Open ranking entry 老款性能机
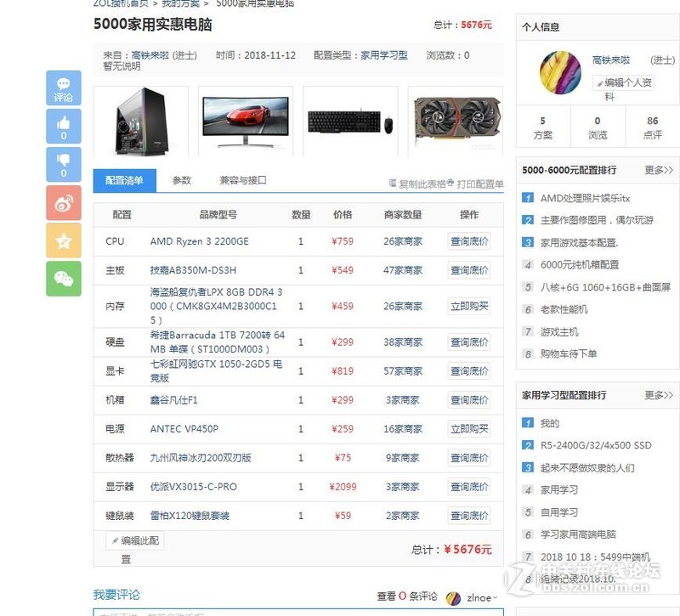 pos(564,309)
